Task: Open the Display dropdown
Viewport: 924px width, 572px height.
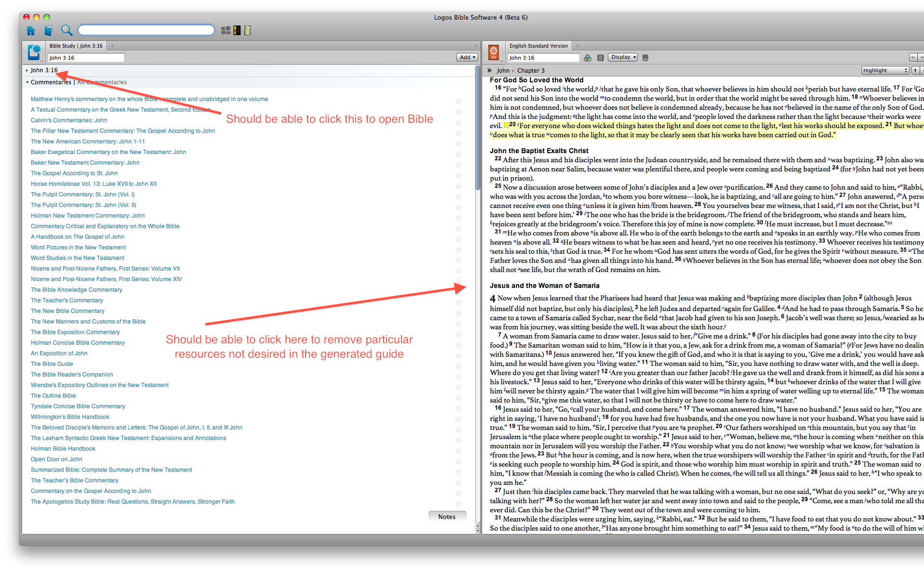Action: click(623, 57)
